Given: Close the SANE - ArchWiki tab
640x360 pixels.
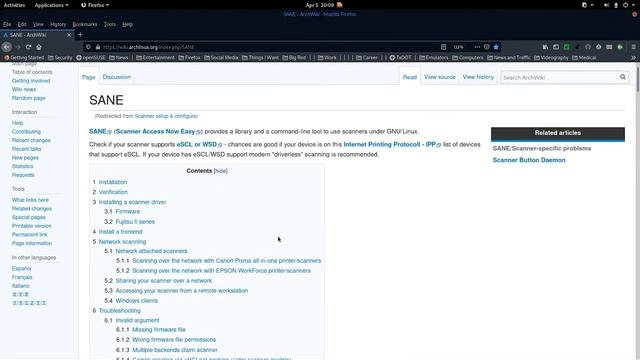Looking at the screenshot, I should coord(69,35).
